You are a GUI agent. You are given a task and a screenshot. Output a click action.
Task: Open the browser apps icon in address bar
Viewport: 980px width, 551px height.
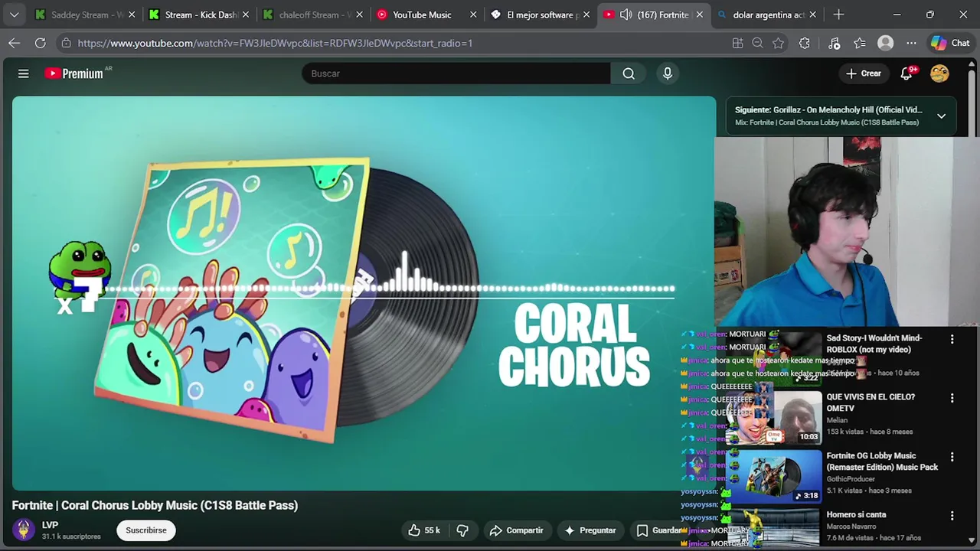coord(737,43)
